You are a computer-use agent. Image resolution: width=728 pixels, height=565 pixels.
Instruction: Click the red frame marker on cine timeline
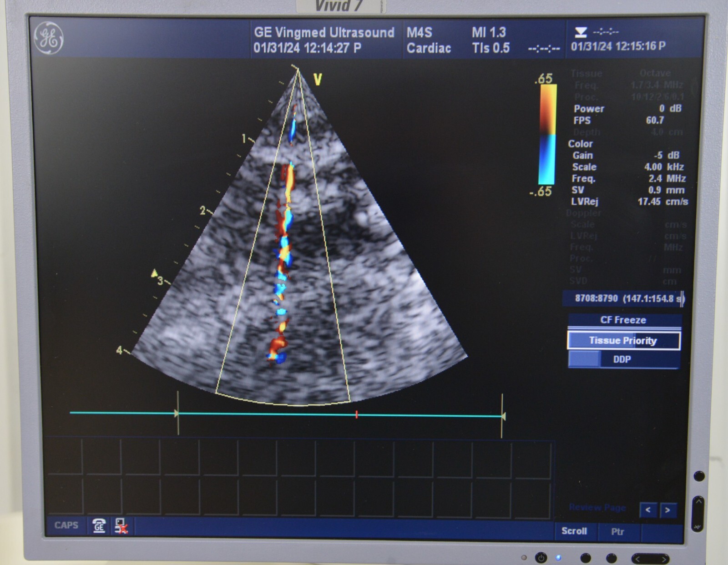tap(357, 414)
